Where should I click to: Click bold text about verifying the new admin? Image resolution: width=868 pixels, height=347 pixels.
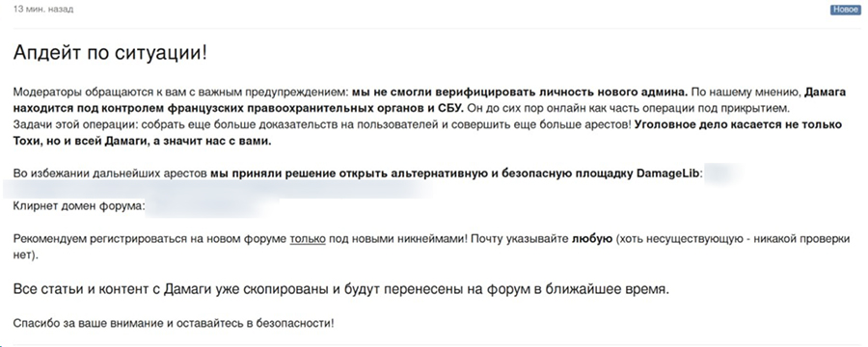coord(520,92)
